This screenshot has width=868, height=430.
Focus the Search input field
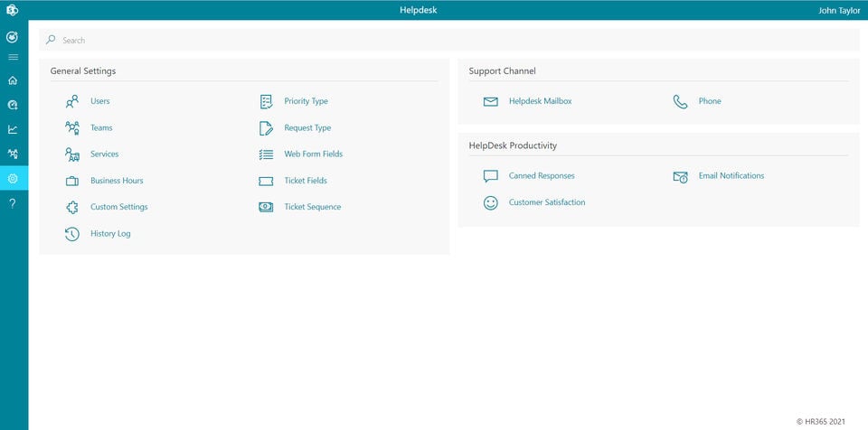(449, 40)
